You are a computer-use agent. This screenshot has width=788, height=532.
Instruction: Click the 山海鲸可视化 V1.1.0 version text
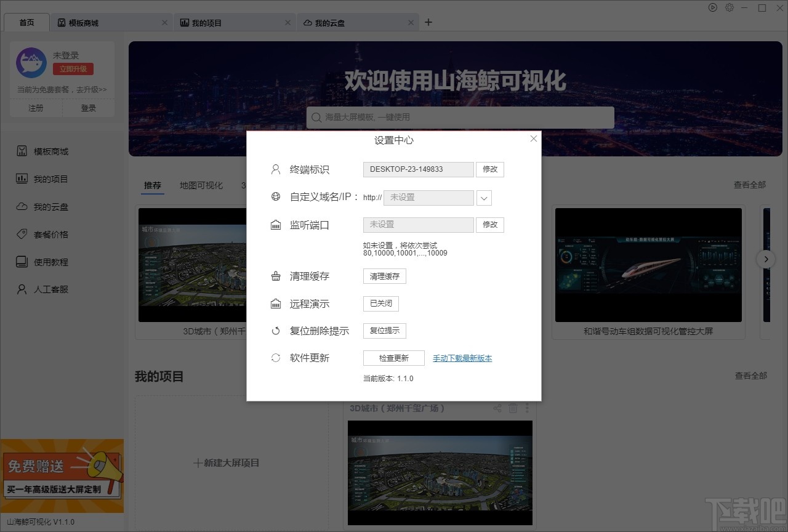39,522
